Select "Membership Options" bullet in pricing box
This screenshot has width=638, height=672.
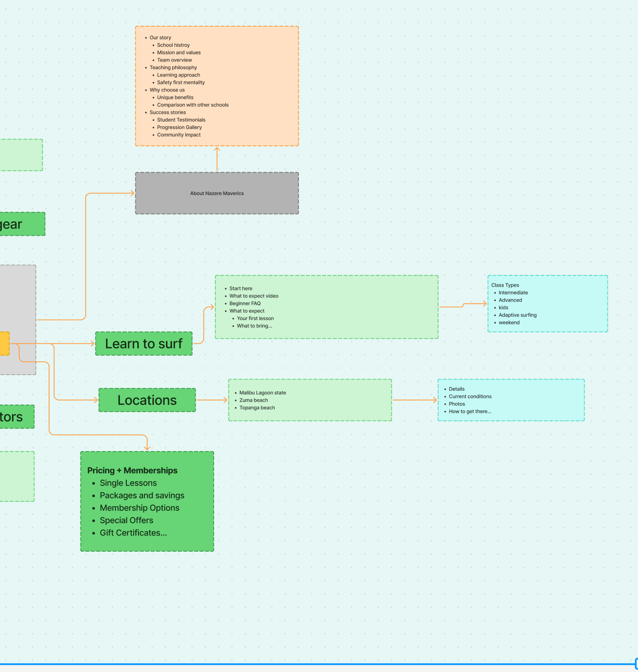tap(139, 508)
